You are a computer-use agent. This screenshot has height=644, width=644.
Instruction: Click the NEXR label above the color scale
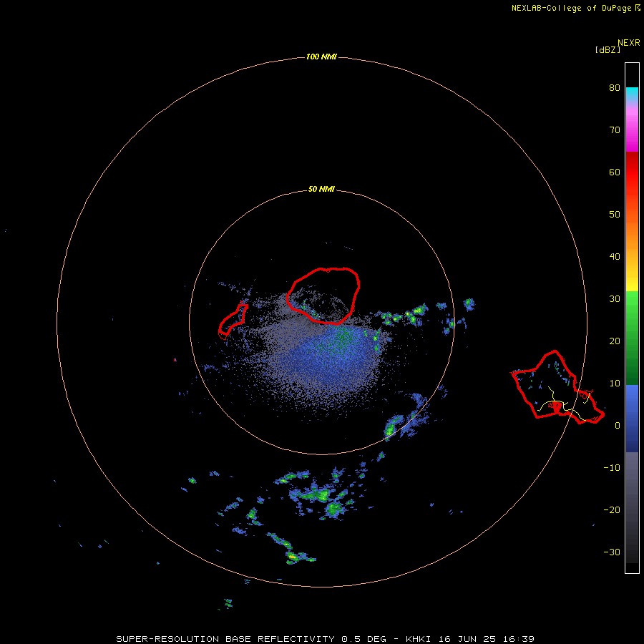(x=628, y=43)
